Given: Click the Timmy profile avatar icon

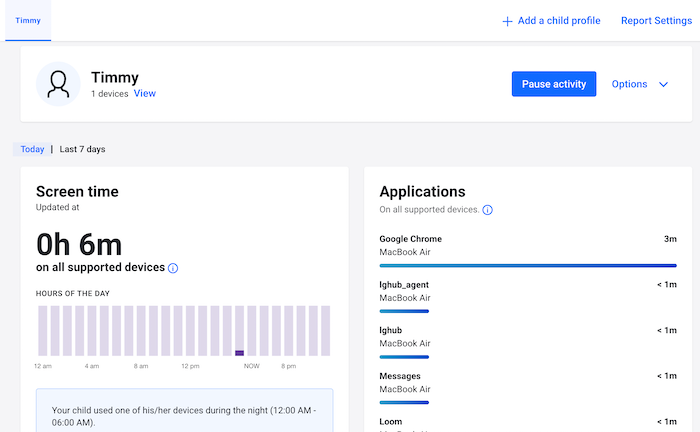Looking at the screenshot, I should click(58, 84).
